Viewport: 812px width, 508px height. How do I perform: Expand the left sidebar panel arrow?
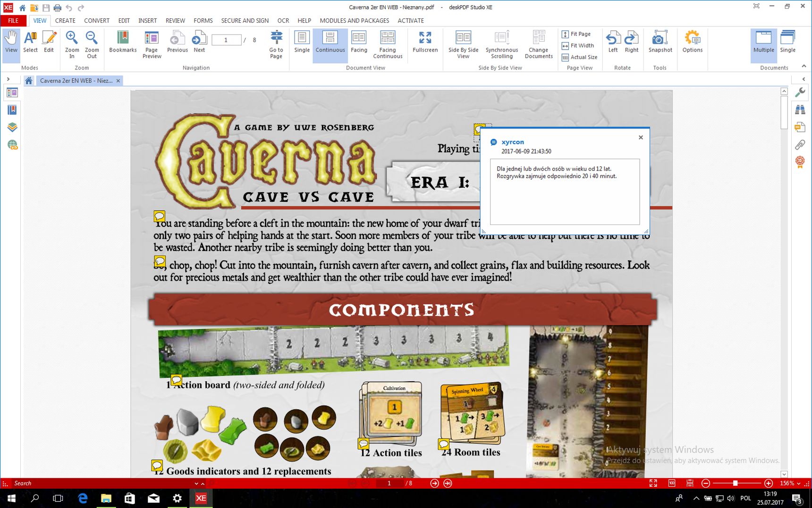(8, 79)
